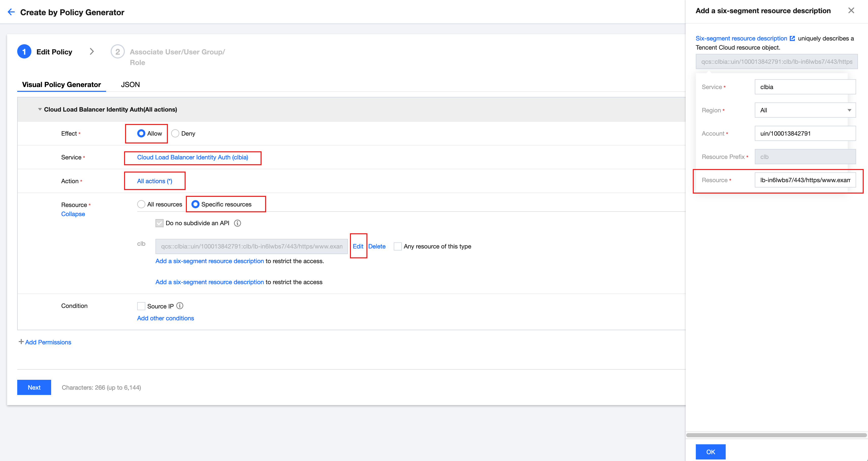Viewport: 868px width, 461px height.
Task: Click info icon beside Do no subdivide an API
Action: tap(238, 223)
